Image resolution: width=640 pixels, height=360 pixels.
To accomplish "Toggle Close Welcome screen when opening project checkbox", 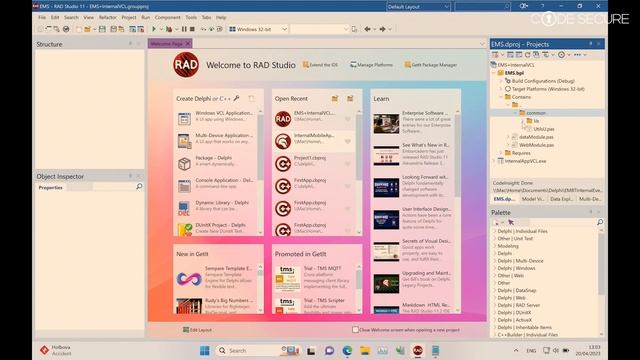I will (x=355, y=329).
